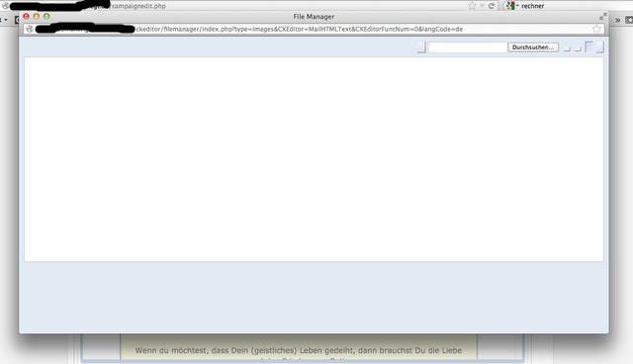
Task: Reload the campaignedit.php page in background browser
Action: point(492,6)
